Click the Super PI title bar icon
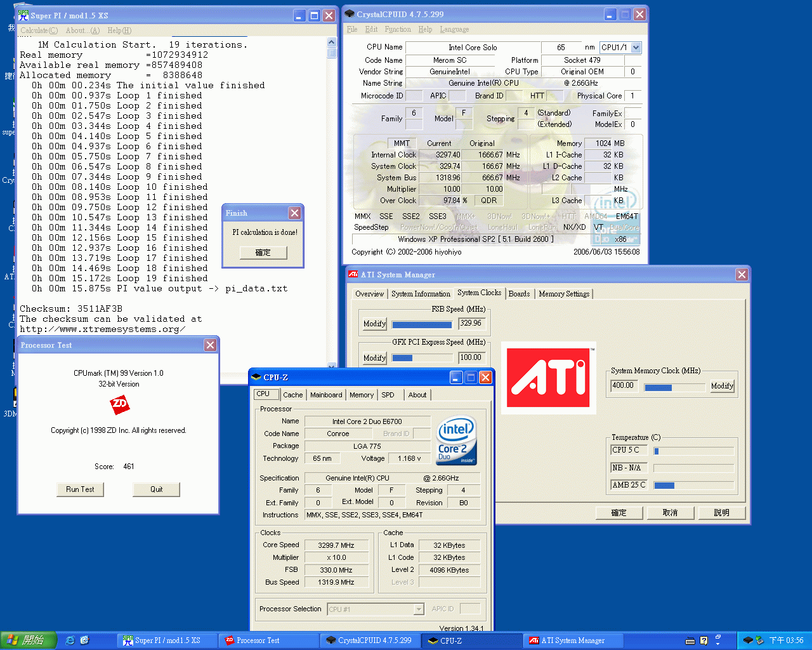Image resolution: width=812 pixels, height=650 pixels. [23, 15]
